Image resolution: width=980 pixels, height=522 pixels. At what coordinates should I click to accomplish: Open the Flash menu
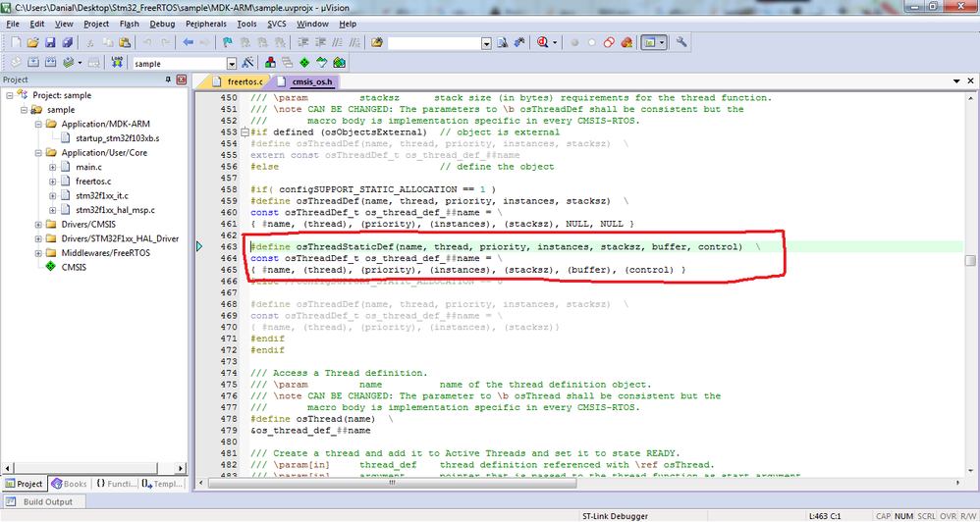(x=129, y=24)
